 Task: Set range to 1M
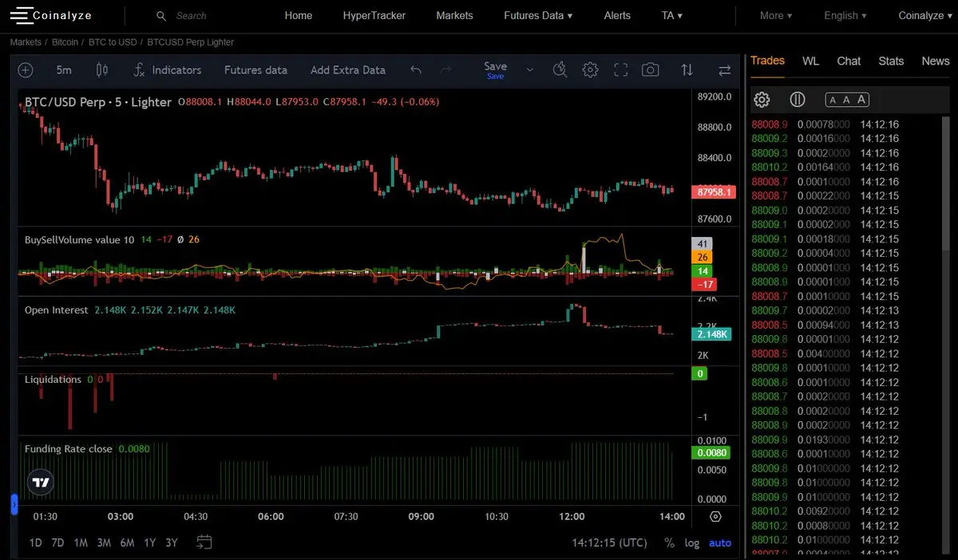[81, 543]
